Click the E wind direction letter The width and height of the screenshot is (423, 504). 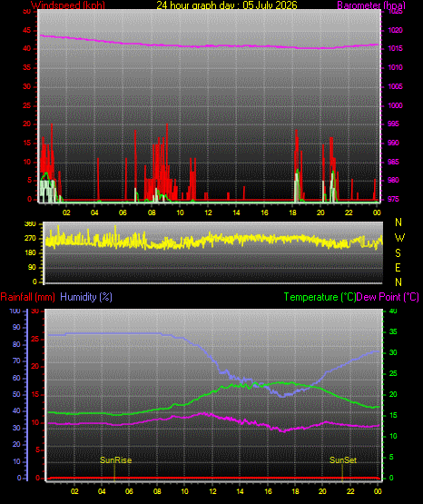click(398, 267)
